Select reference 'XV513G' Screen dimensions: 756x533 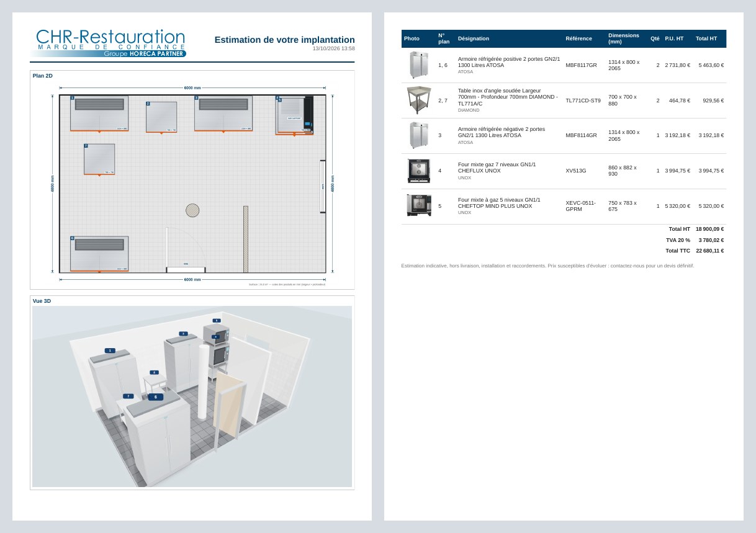tap(576, 171)
